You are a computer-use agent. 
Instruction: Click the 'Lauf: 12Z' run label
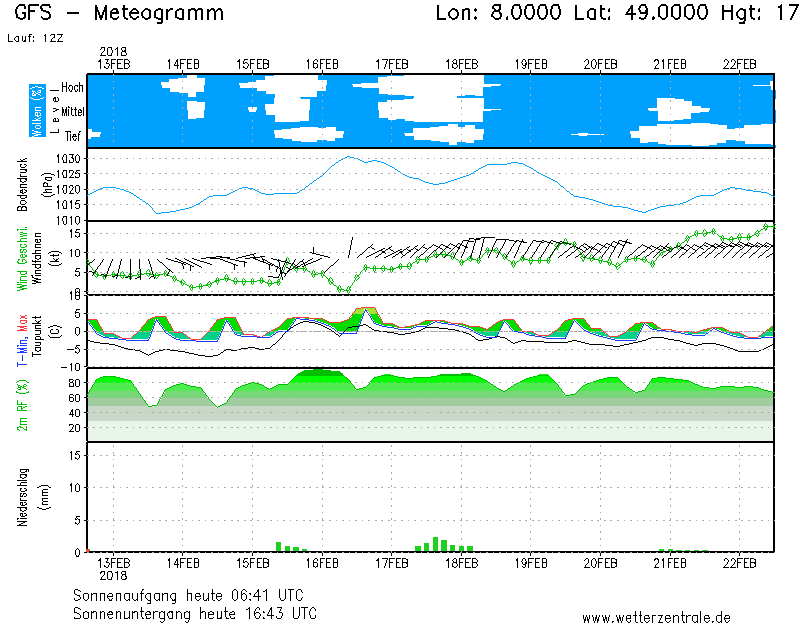(35, 38)
